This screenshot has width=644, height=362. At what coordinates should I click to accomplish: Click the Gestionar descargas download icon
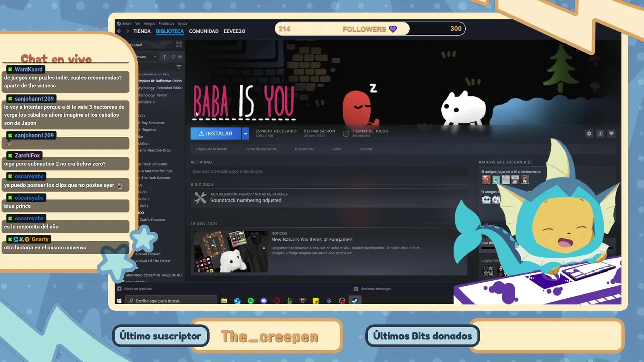(x=356, y=289)
